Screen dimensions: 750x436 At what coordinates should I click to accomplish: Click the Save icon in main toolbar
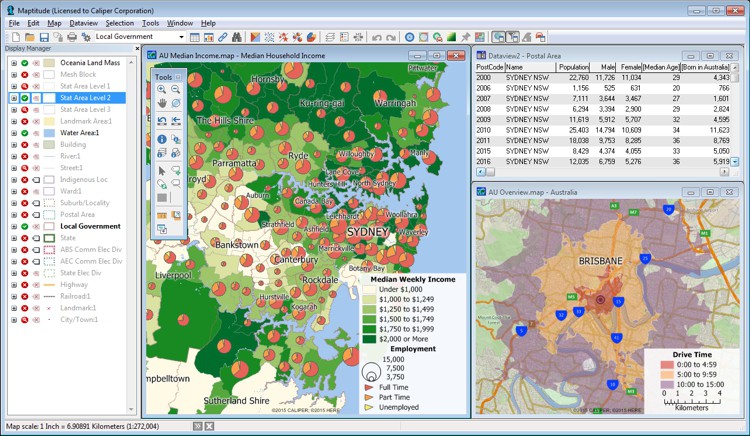click(x=44, y=37)
